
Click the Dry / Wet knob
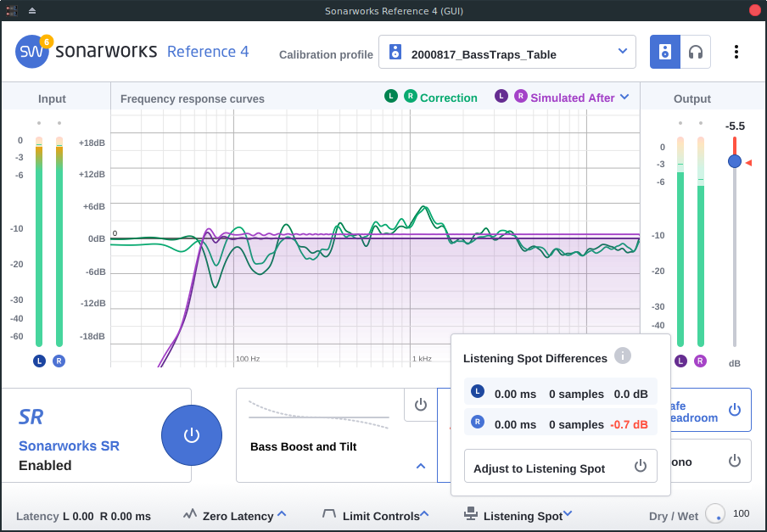pos(715,513)
